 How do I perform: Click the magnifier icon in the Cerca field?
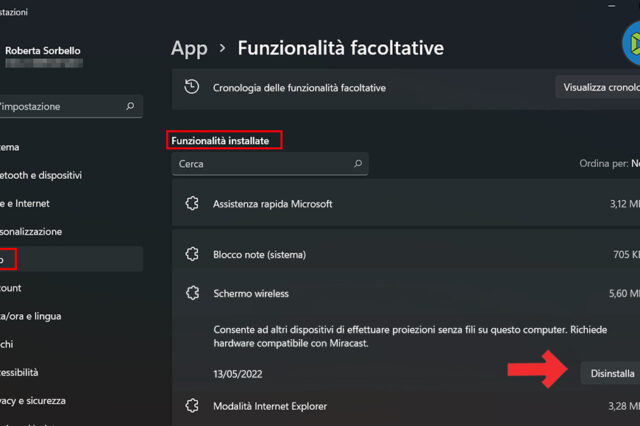coord(358,163)
